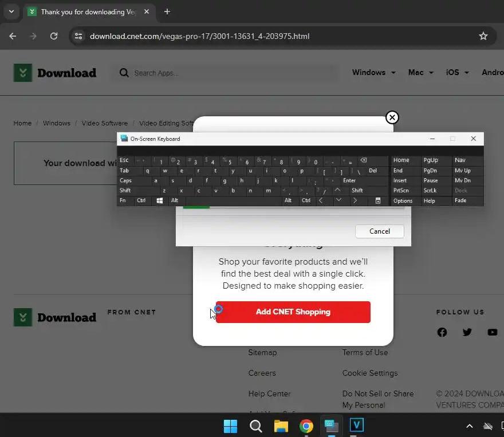Open CNET Facebook page icon
The height and width of the screenshot is (437, 504).
tap(442, 332)
